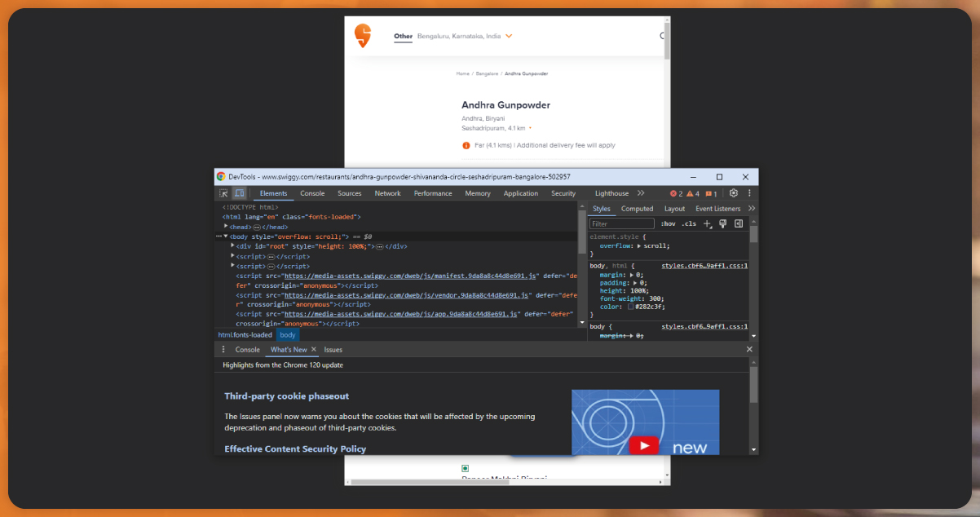This screenshot has height=517, width=980.
Task: Toggle the computed styles sidebar icon
Action: (738, 223)
